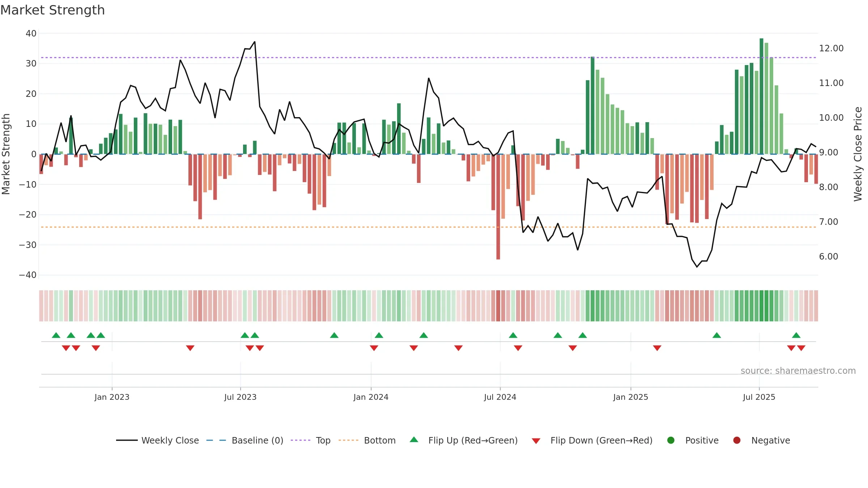Click the −30 tick on the strength axis
The width and height of the screenshot is (868, 488).
point(28,245)
